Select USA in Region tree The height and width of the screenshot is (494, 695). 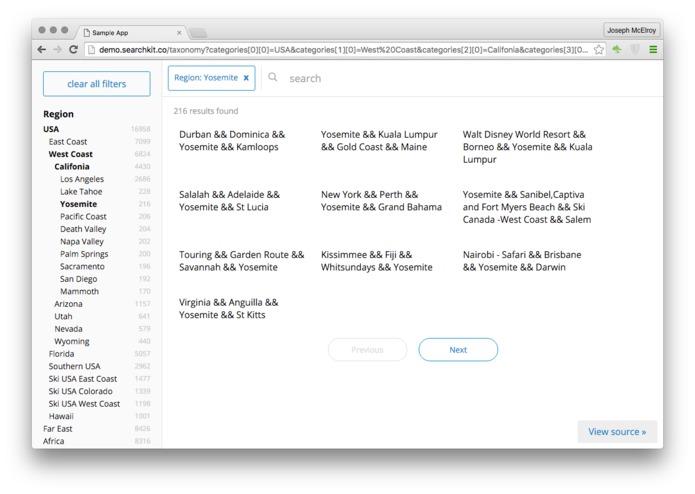tap(51, 129)
